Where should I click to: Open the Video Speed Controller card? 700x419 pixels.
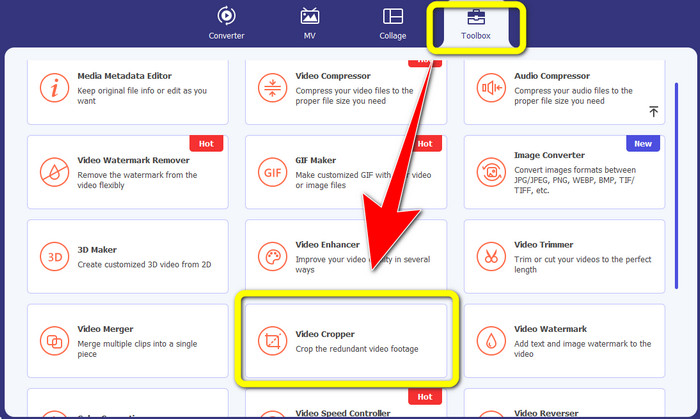[x=346, y=403]
